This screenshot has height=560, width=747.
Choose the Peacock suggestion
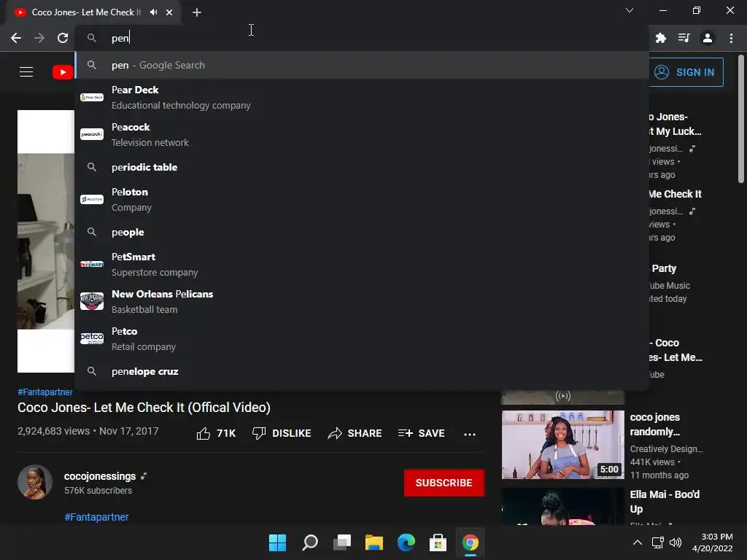coord(362,134)
